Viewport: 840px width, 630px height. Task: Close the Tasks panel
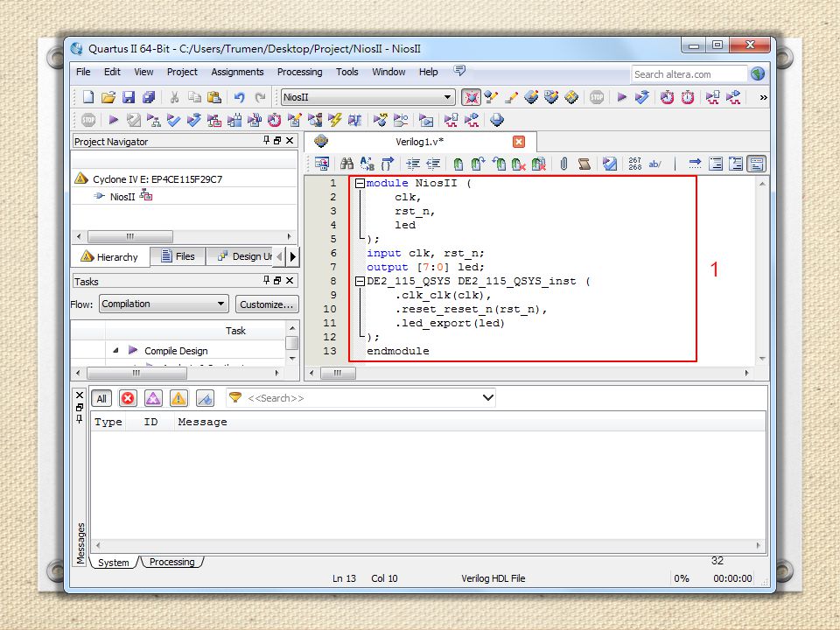click(290, 281)
